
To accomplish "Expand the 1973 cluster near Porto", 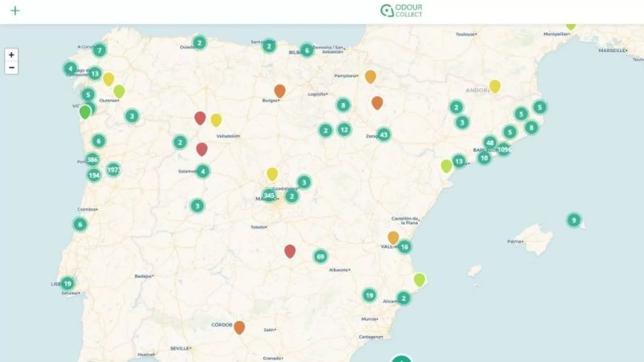I will click(114, 170).
